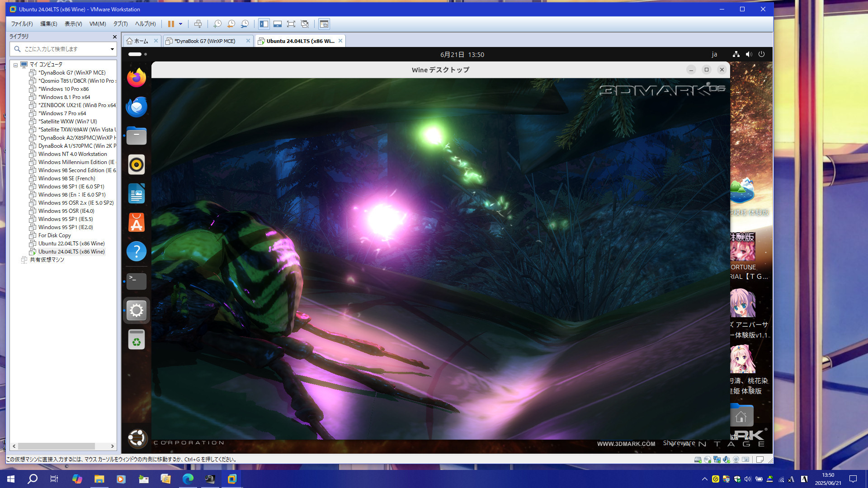Select Windows 95 OSR (IE4.0) VM
868x488 pixels.
[66, 211]
